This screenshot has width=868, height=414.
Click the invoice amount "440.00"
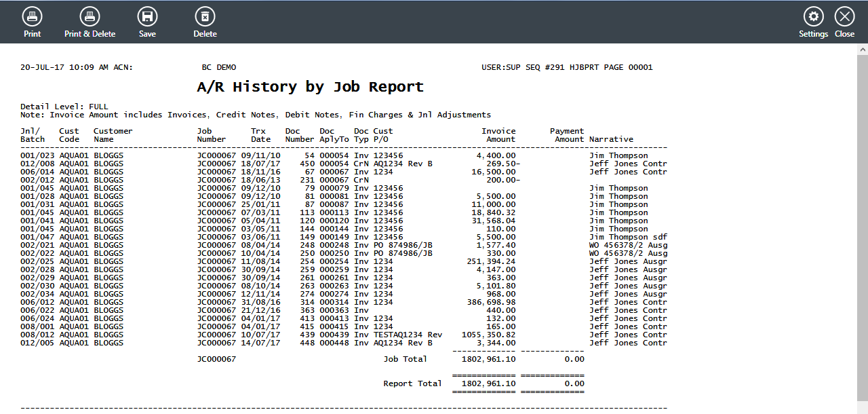pos(501,310)
